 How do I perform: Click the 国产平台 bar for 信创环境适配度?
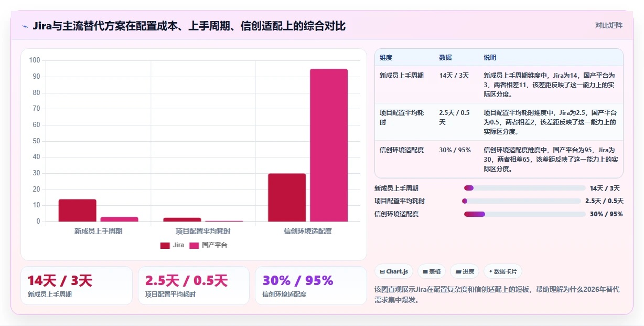pyautogui.click(x=329, y=145)
